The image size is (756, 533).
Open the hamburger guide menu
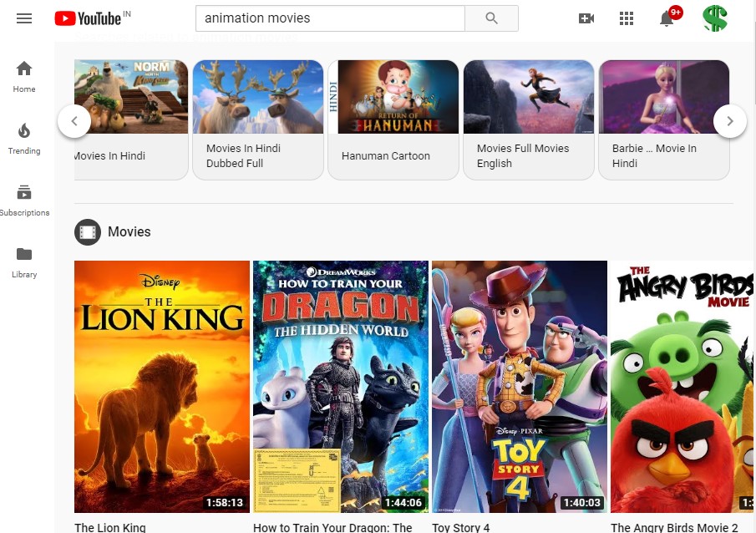pos(24,18)
